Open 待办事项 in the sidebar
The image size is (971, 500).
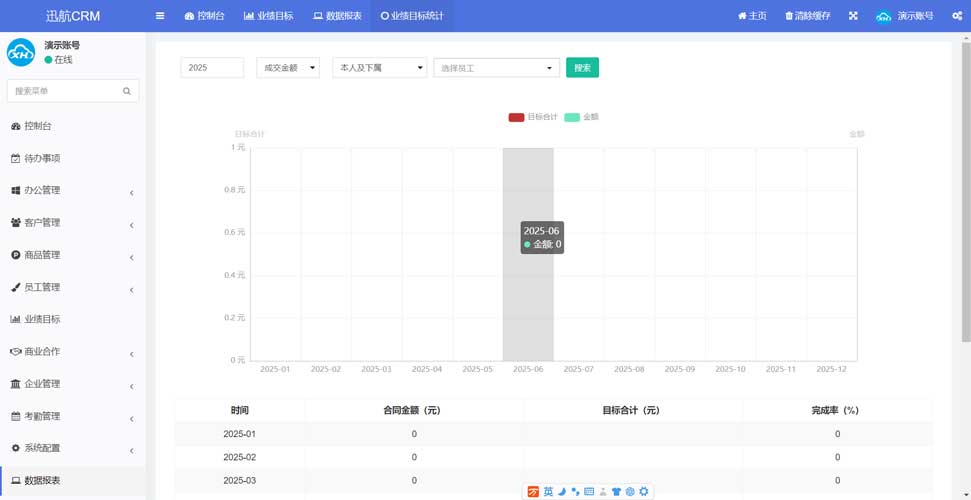(42, 158)
